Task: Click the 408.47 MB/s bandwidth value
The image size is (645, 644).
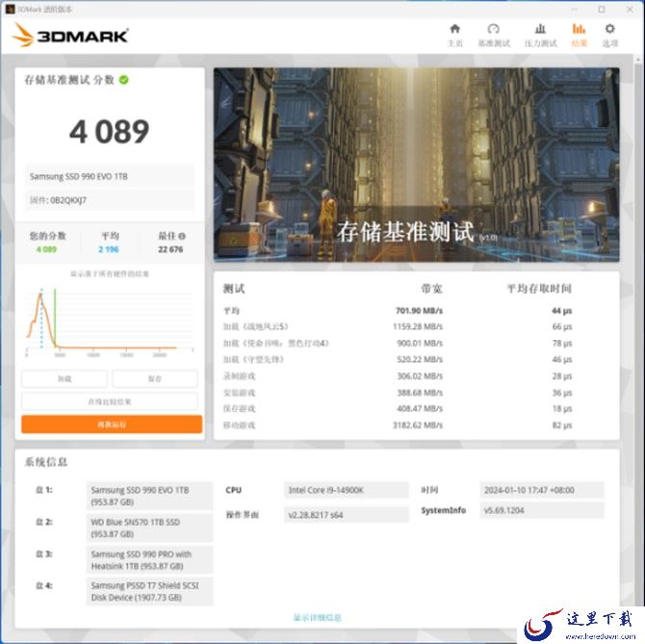Action: tap(420, 408)
